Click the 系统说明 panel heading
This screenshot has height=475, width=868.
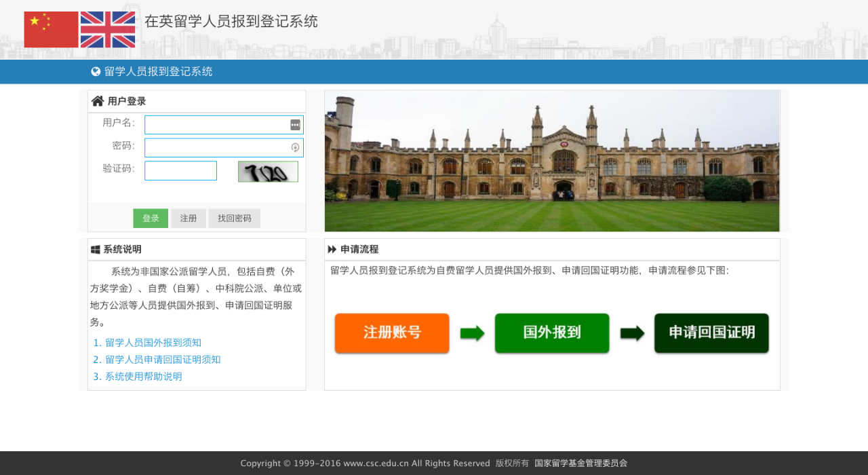tap(123, 250)
